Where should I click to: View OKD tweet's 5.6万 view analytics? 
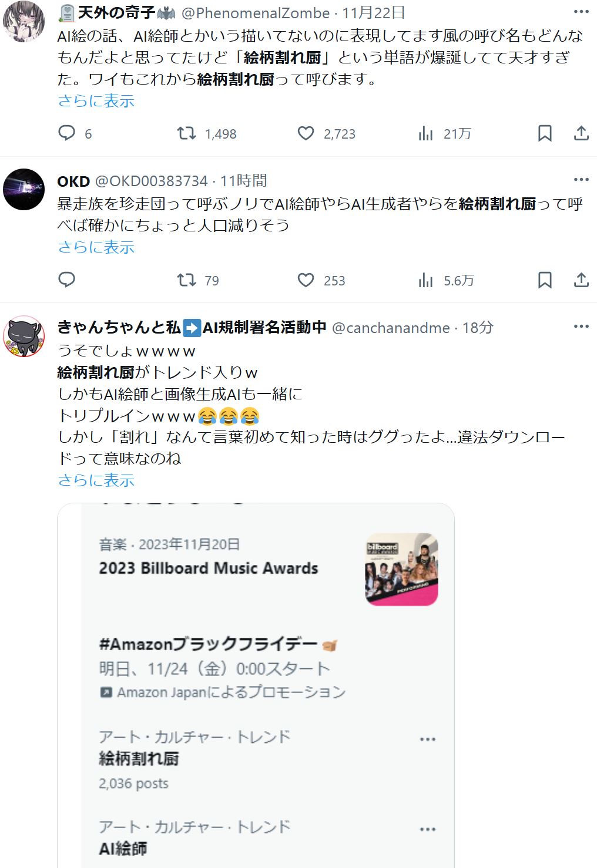coord(426,281)
